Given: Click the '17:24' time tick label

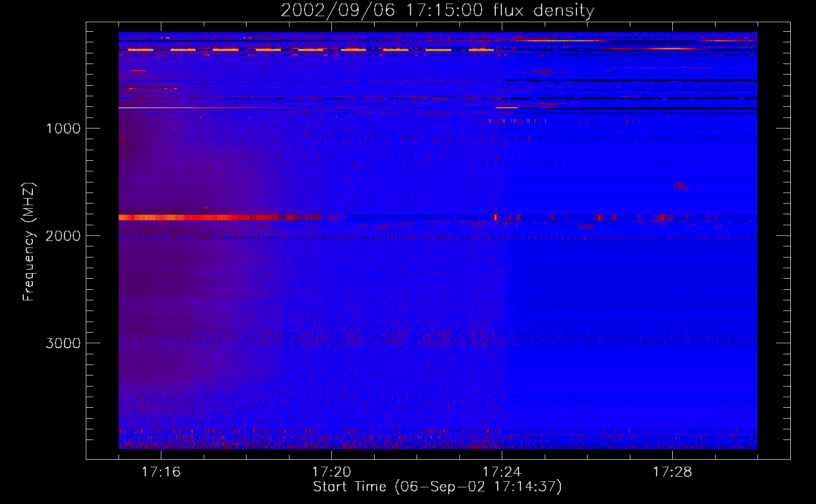Looking at the screenshot, I should (x=502, y=472).
